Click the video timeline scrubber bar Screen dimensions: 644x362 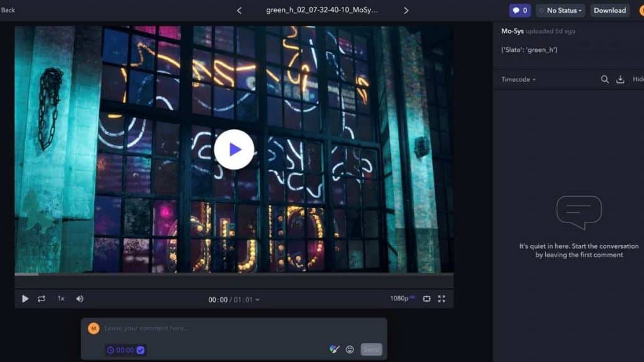click(234, 274)
